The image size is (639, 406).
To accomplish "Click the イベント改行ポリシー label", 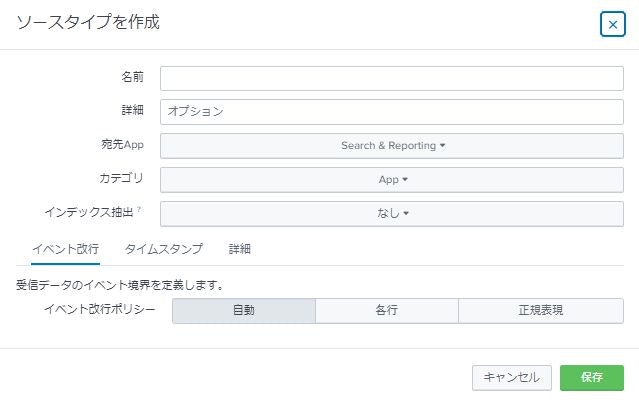I will (x=99, y=309).
